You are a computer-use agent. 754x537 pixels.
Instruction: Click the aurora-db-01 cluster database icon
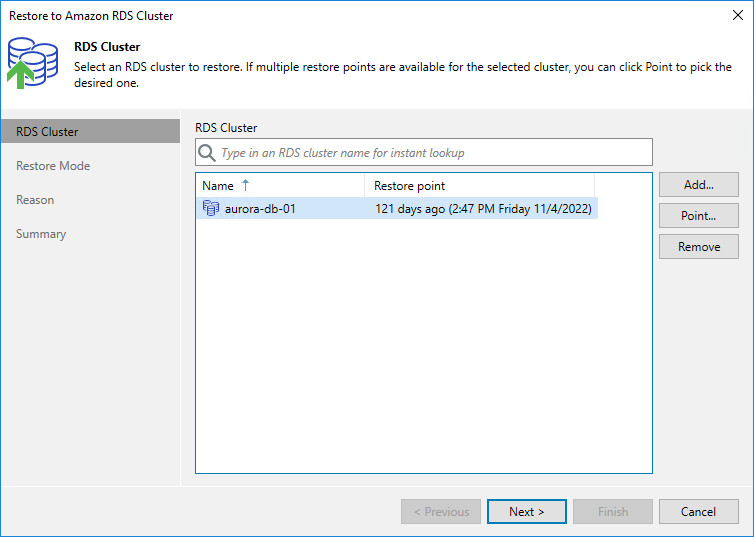coord(210,209)
